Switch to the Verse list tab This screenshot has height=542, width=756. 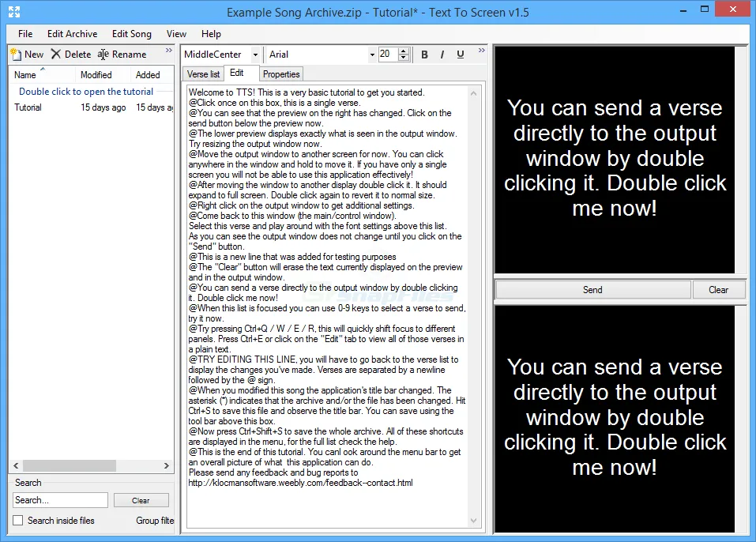[204, 74]
